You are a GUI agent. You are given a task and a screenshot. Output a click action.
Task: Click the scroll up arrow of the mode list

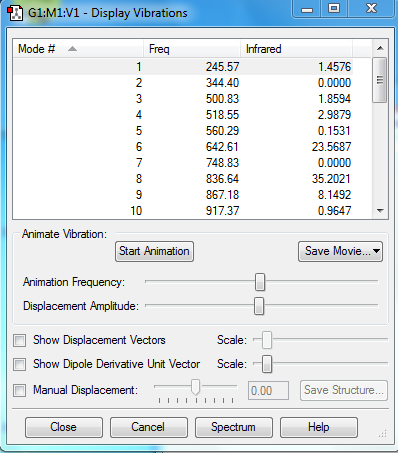pyautogui.click(x=380, y=48)
